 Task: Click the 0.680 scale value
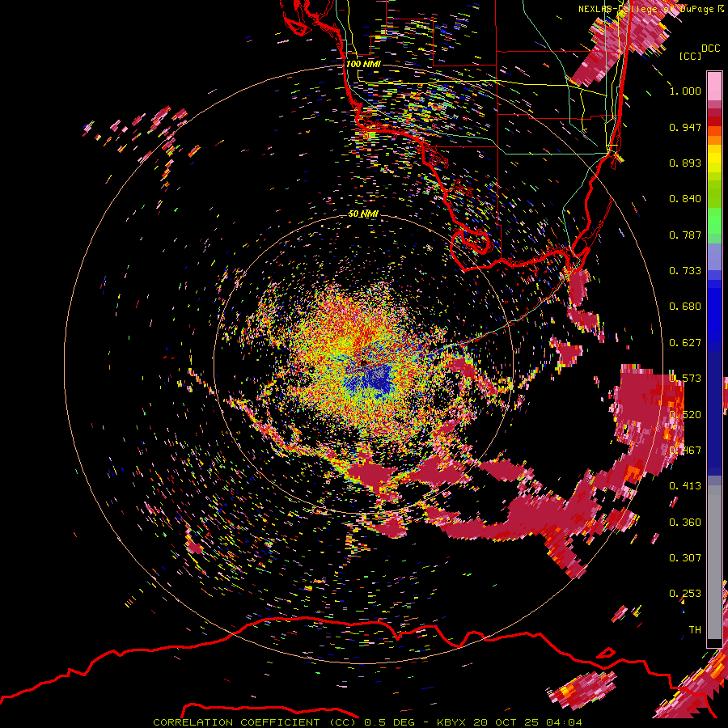[685, 307]
